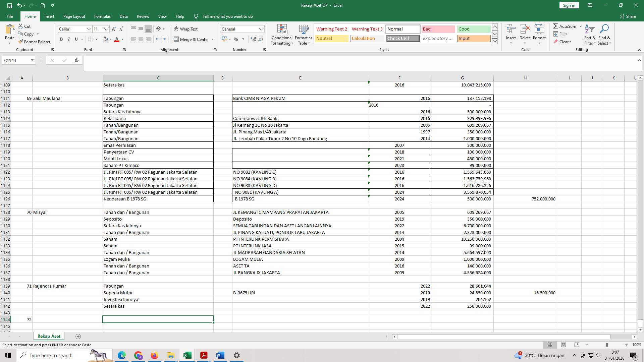Toggle underline formatting
This screenshot has height=362, width=644.
point(76,39)
